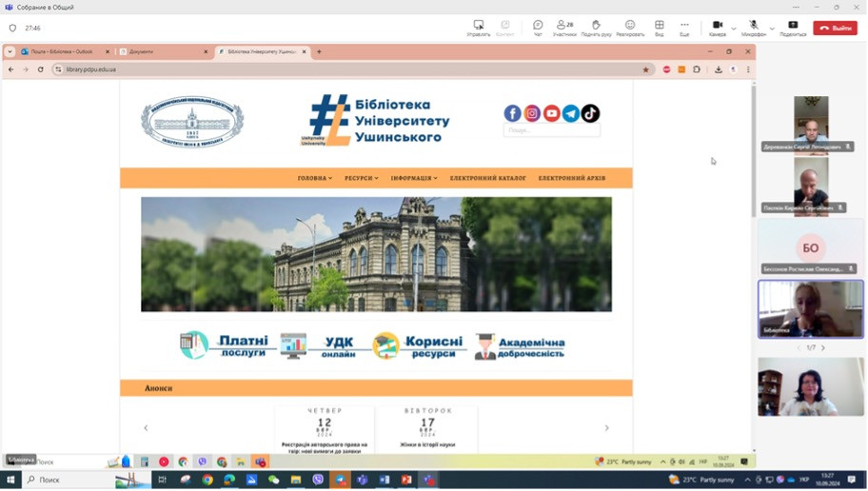
Task: Open Viber from the Windows taskbar
Action: (x=318, y=480)
